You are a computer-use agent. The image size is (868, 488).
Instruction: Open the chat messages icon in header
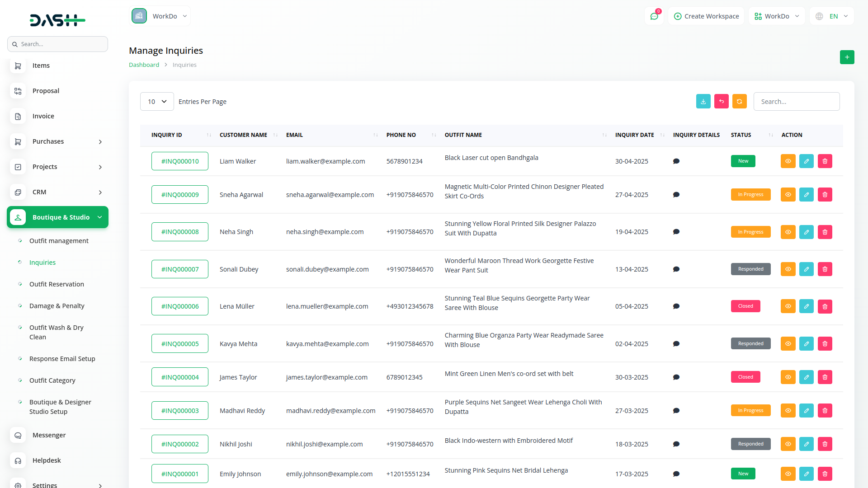[654, 16]
